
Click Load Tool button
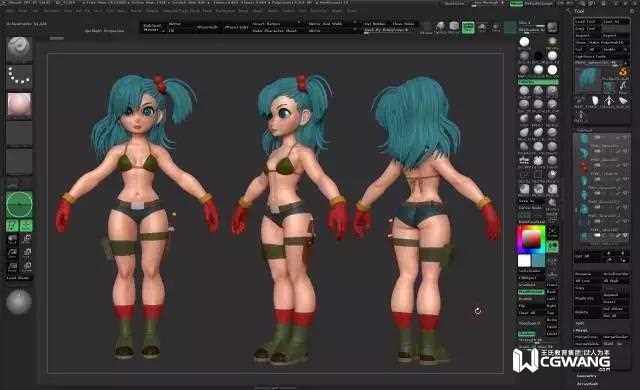tap(587, 22)
